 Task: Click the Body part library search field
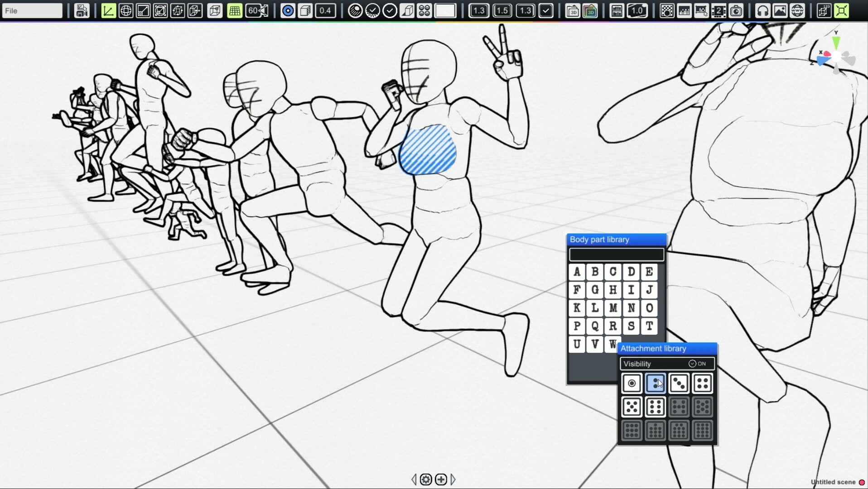click(616, 254)
